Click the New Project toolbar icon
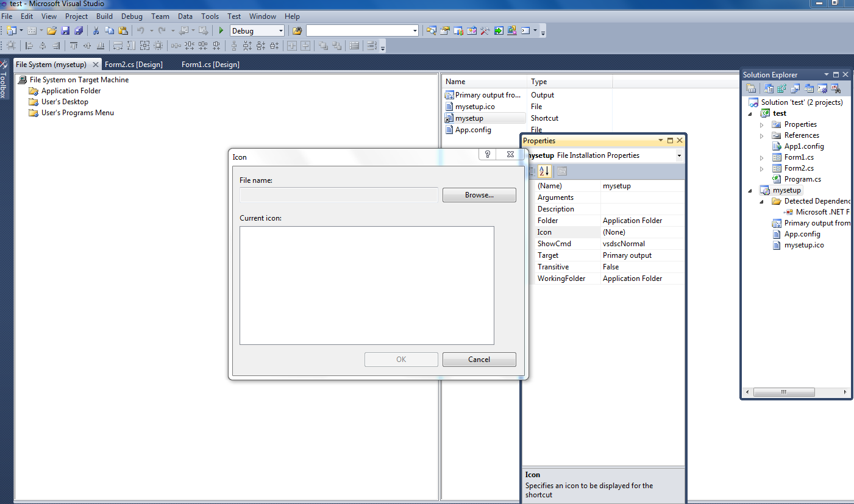Image resolution: width=854 pixels, height=504 pixels. tap(12, 30)
